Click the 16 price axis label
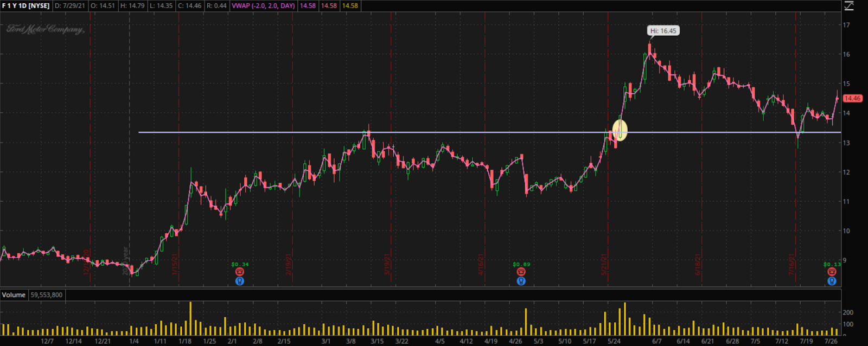Screen dimensions: 868x346 pos(846,54)
